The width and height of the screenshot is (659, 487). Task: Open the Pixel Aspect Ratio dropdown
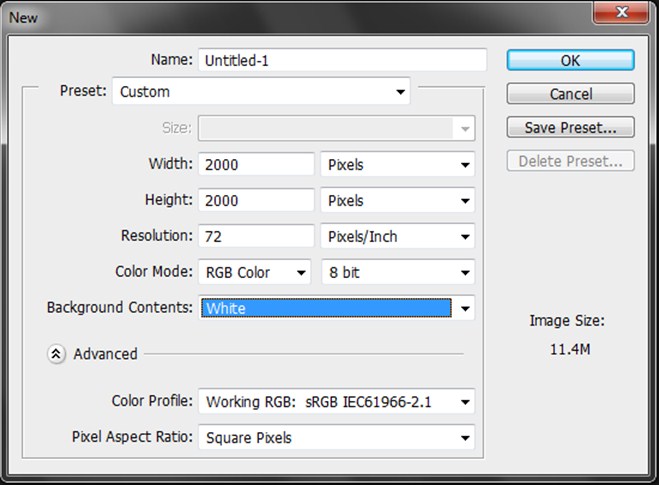point(337,437)
